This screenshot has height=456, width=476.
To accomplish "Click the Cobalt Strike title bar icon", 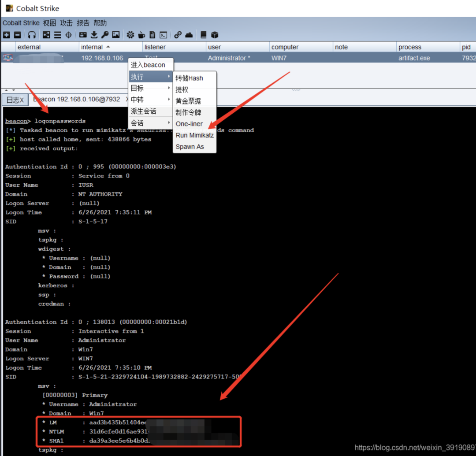I will coord(9,8).
